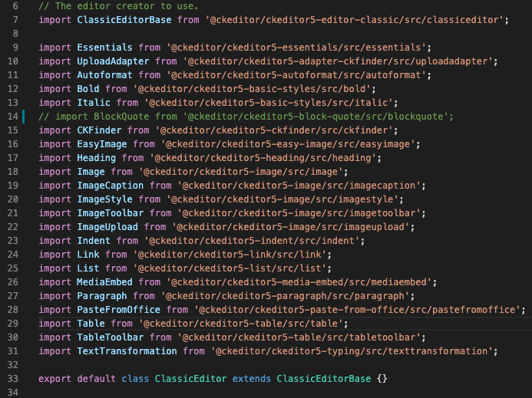The image size is (532, 398).
Task: Click the 'extends' keyword
Action: tap(251, 379)
